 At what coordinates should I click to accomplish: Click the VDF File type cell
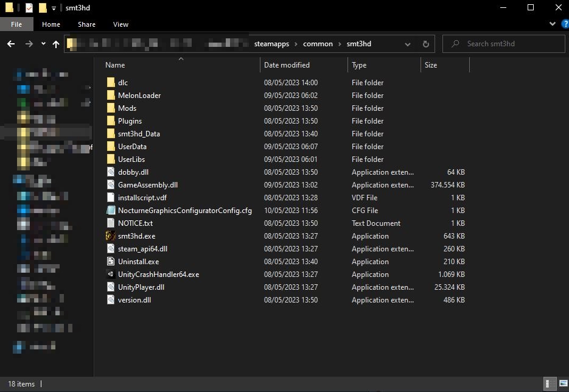365,197
